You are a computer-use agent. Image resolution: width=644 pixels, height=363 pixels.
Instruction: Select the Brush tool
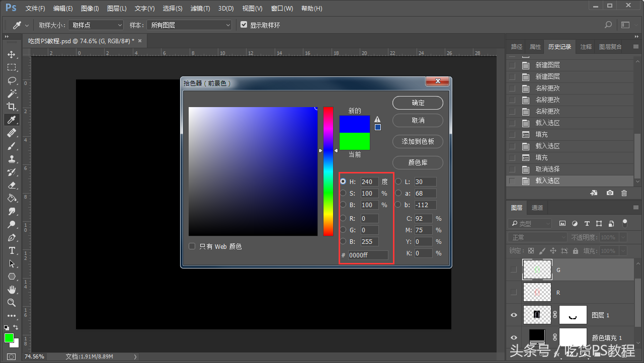coord(11,146)
